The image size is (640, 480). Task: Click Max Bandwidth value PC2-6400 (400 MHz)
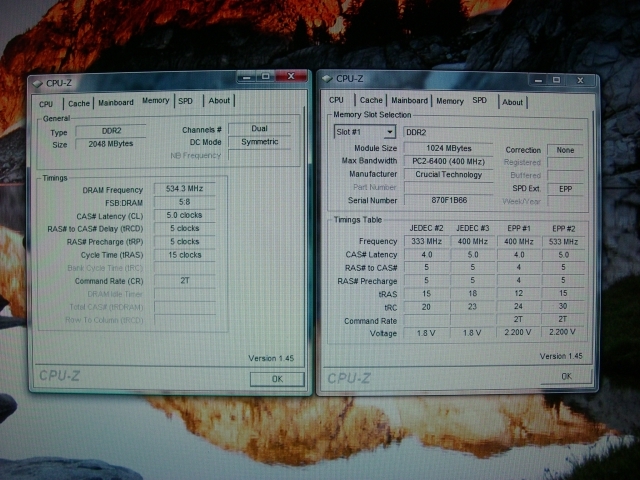[448, 161]
